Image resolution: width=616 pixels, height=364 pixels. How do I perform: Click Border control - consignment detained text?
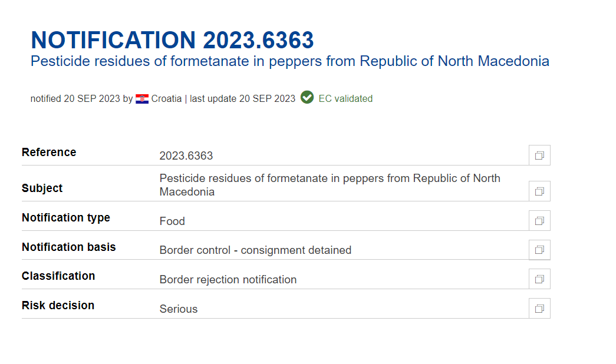tap(255, 250)
